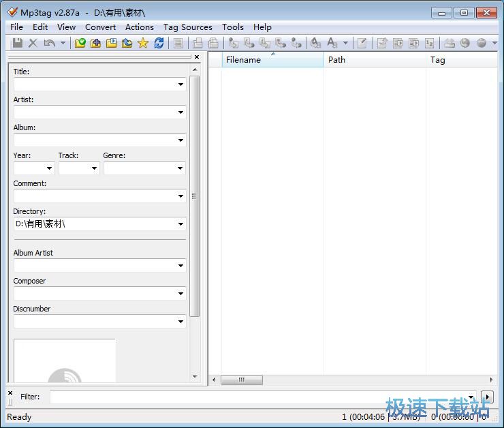Expand the Directory path dropdown
This screenshot has width=504, height=428.
point(180,224)
